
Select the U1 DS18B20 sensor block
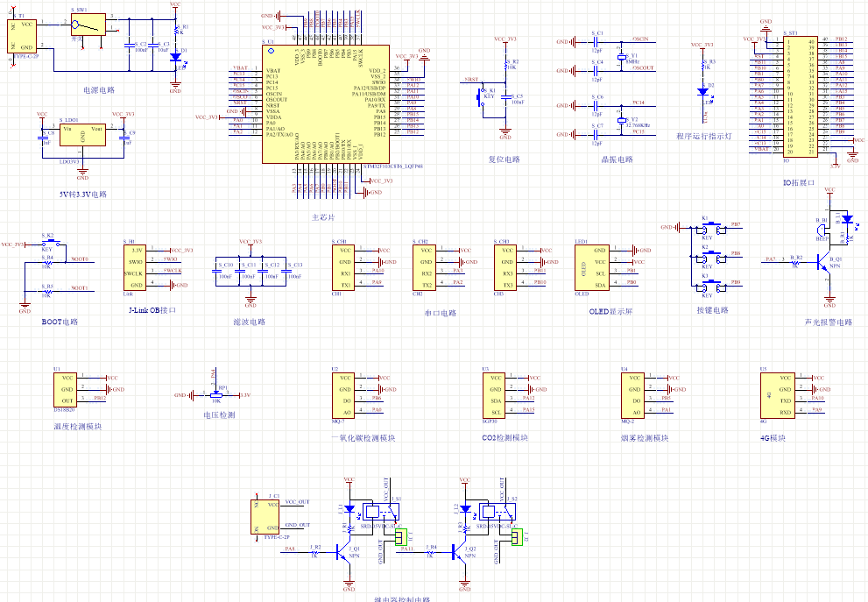click(66, 390)
